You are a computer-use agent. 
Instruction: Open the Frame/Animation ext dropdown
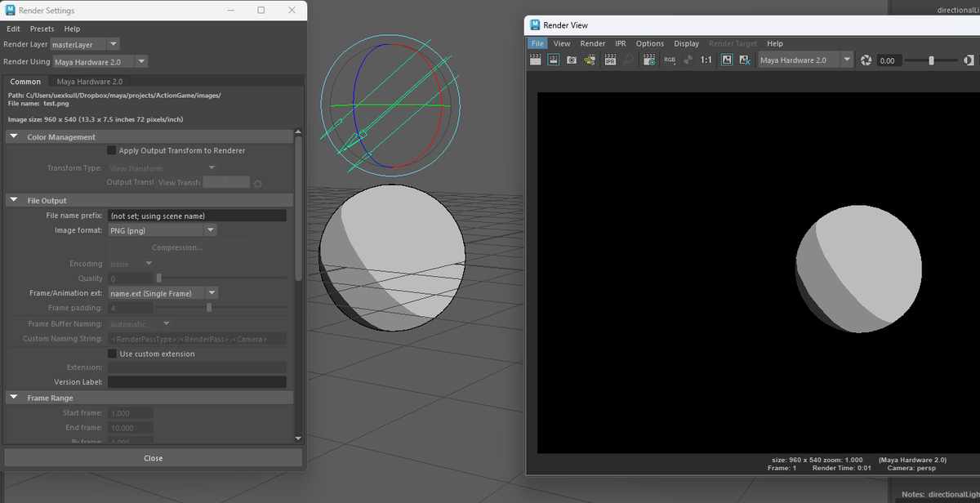(x=163, y=292)
